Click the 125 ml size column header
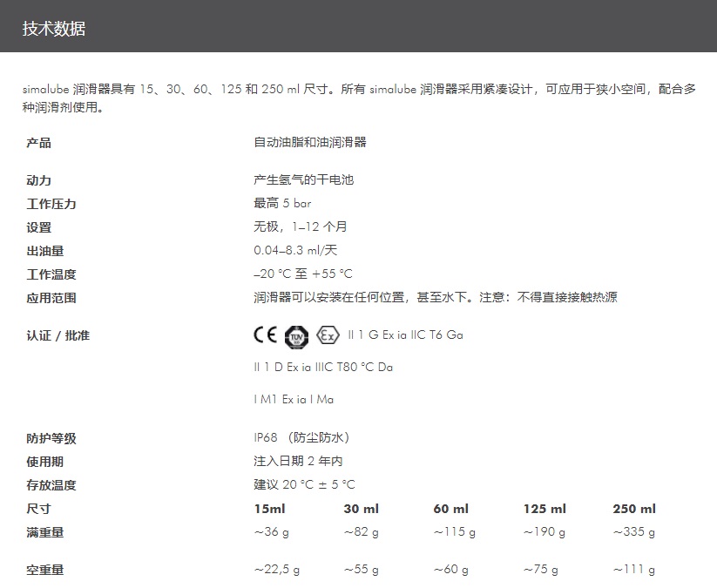 [x=545, y=509]
